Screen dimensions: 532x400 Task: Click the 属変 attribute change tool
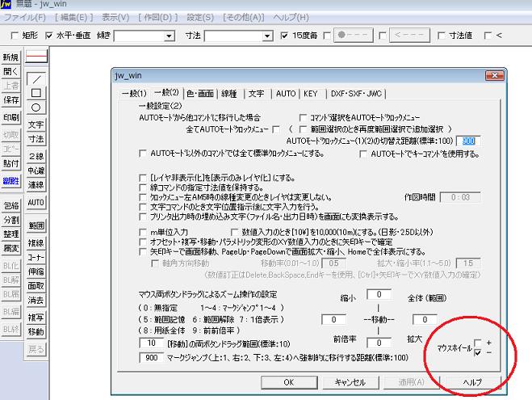(10, 248)
